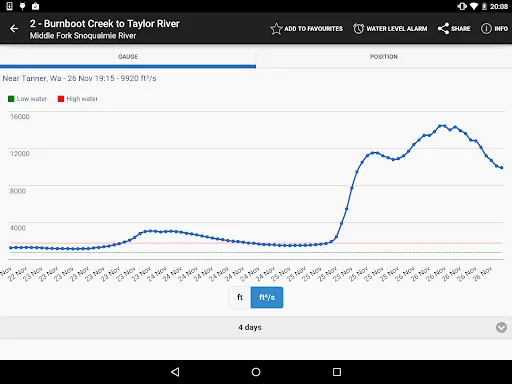Screen dimensions: 512x384
Task: Switch to the Position tab
Action: [x=384, y=57]
